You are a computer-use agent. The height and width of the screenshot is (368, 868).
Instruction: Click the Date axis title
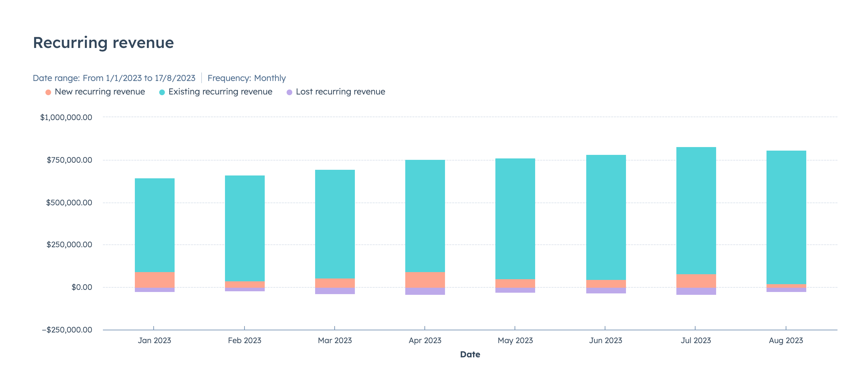click(470, 355)
